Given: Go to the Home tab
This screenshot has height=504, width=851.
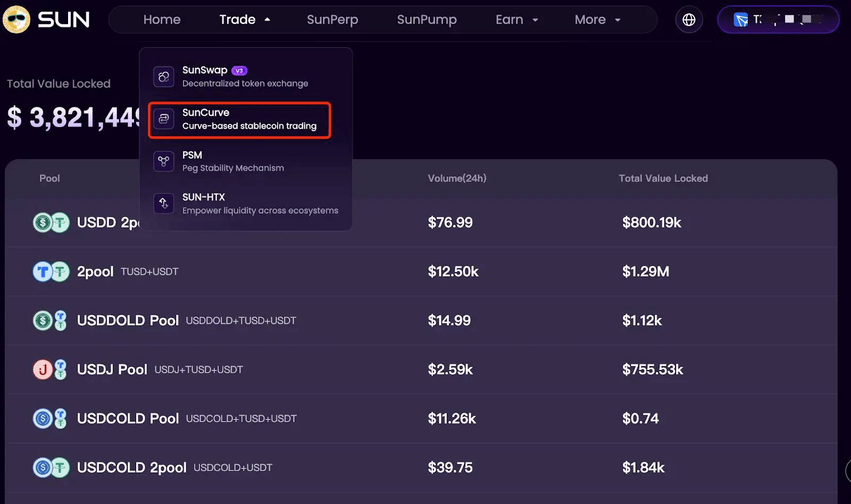Looking at the screenshot, I should tap(162, 20).
